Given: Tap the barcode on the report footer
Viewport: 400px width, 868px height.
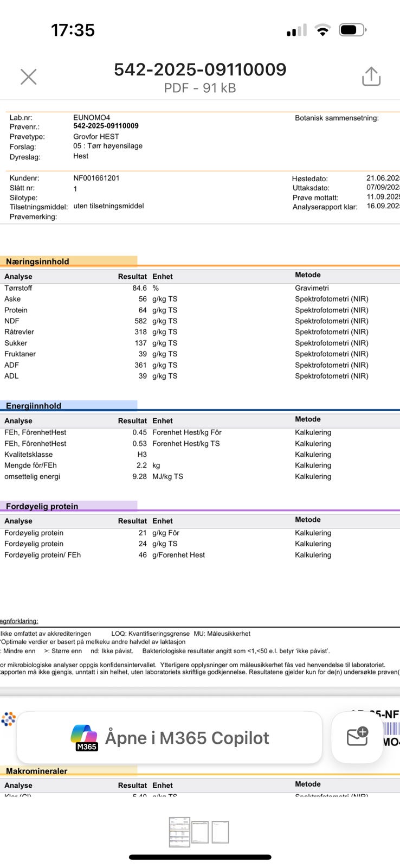Looking at the screenshot, I should pos(391,729).
